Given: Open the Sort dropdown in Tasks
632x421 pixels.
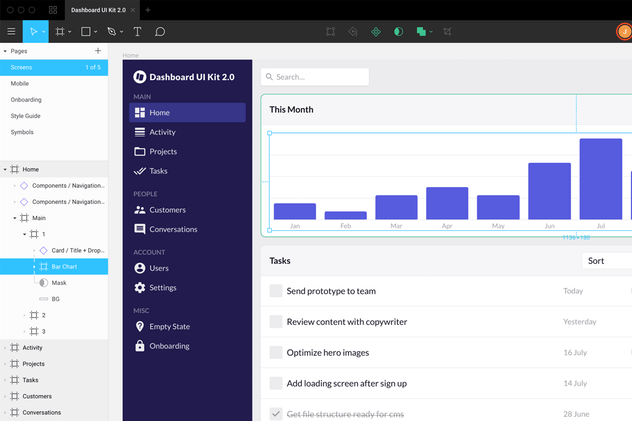Looking at the screenshot, I should tap(607, 261).
